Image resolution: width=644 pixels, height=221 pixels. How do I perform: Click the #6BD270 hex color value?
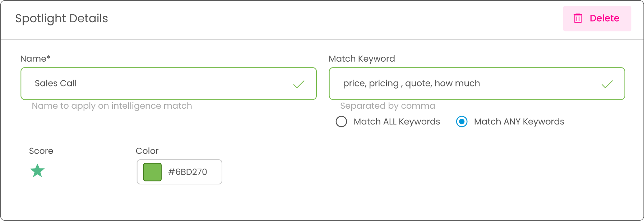point(187,172)
